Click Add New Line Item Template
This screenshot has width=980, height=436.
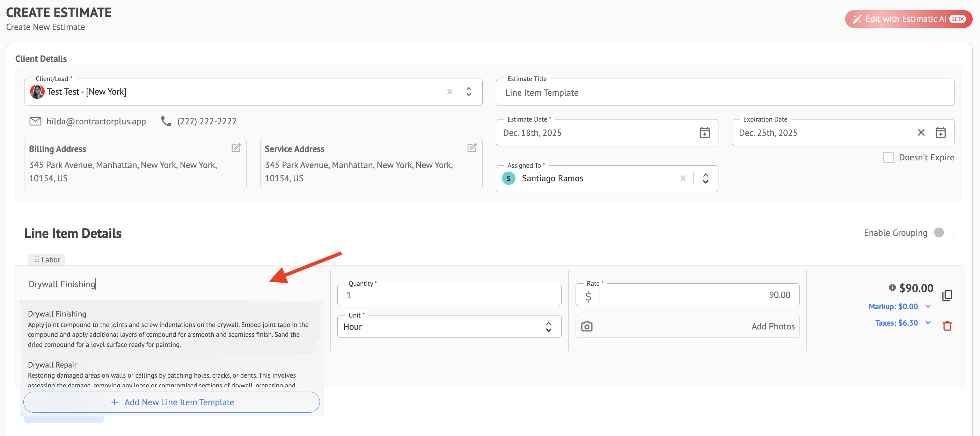[x=171, y=402]
